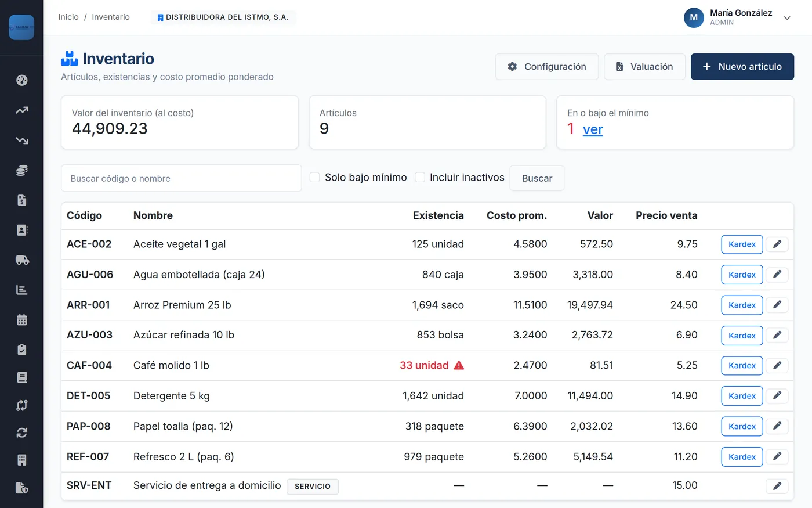The height and width of the screenshot is (508, 812).
Task: Edit the CAF-004 item with pencil icon
Action: pyautogui.click(x=777, y=366)
